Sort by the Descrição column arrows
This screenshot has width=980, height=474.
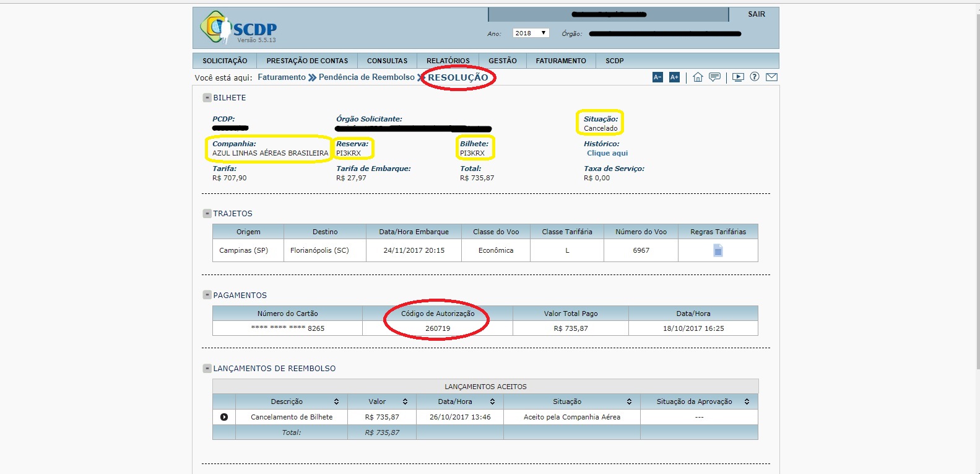click(x=336, y=402)
